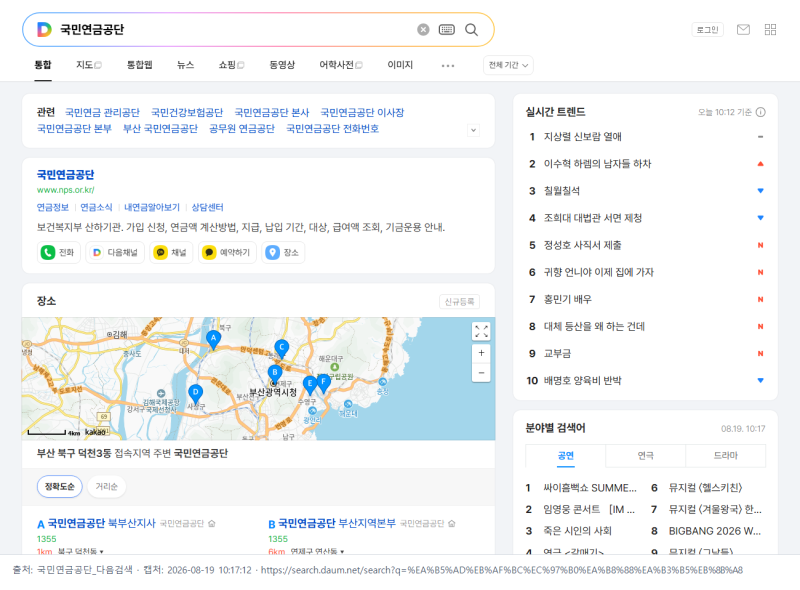The width and height of the screenshot is (800, 590).
Task: Open trend 홍민기 배우
Action: click(568, 299)
